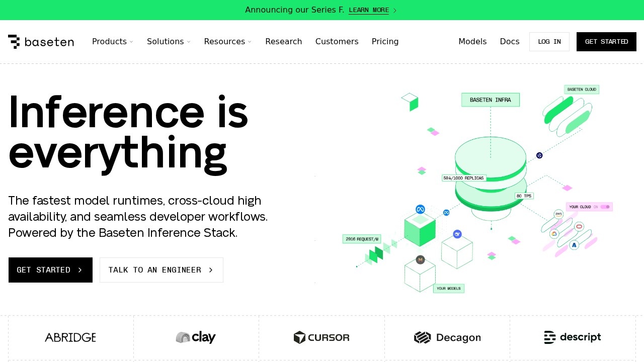
Task: Open the Docs link
Action: pyautogui.click(x=510, y=42)
